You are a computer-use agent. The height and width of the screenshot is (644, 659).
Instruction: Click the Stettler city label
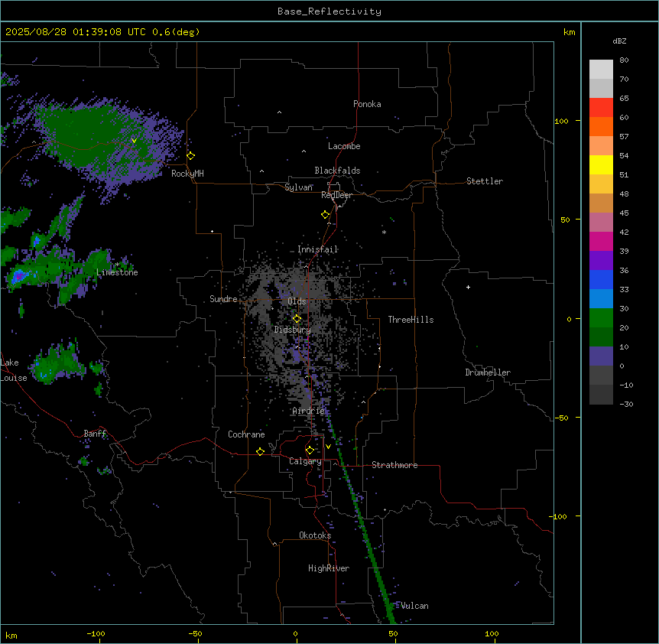[x=485, y=181]
